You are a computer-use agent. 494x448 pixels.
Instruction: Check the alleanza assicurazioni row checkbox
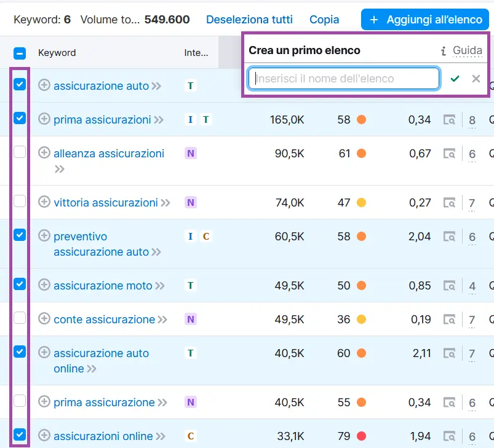tap(20, 152)
